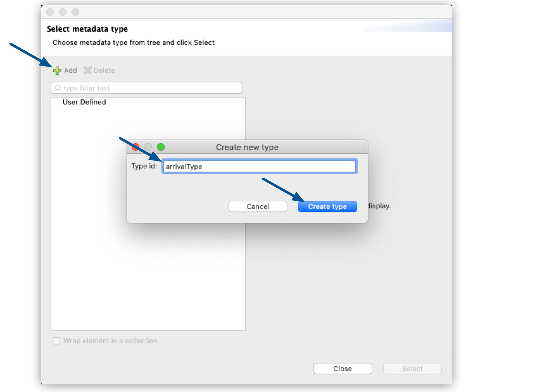This screenshot has height=392, width=547.
Task: Click rightmost gray button of Select metadata window
Action: point(75,12)
